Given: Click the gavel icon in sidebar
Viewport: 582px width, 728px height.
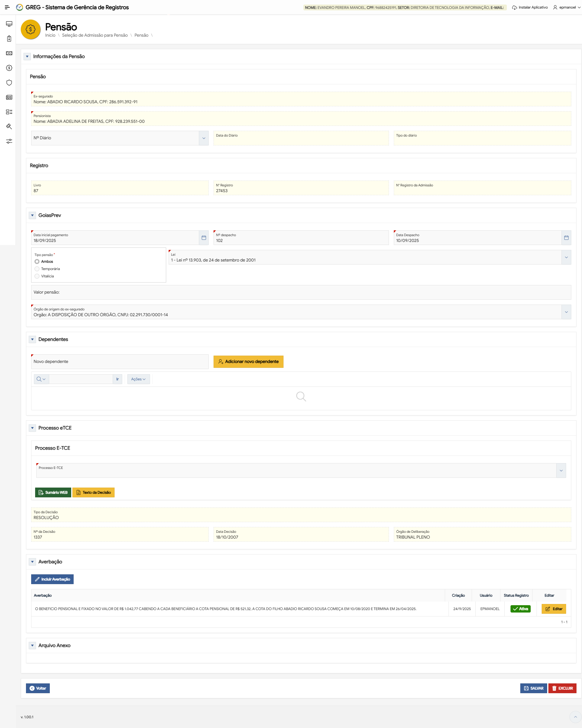Looking at the screenshot, I should coord(9,126).
